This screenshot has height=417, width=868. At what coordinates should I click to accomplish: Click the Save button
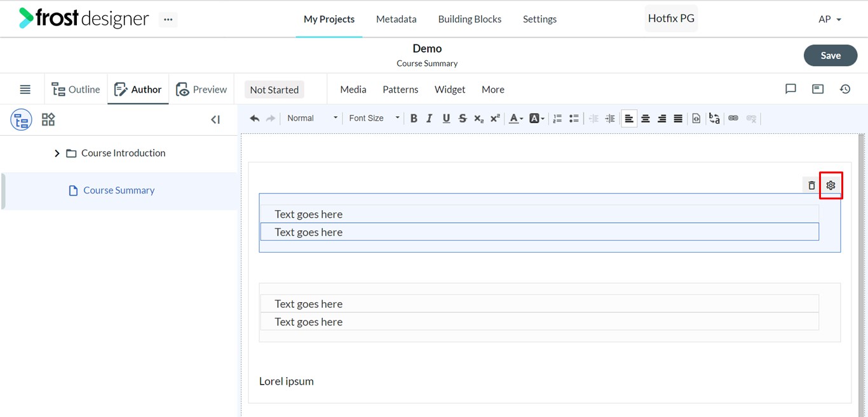[831, 55]
